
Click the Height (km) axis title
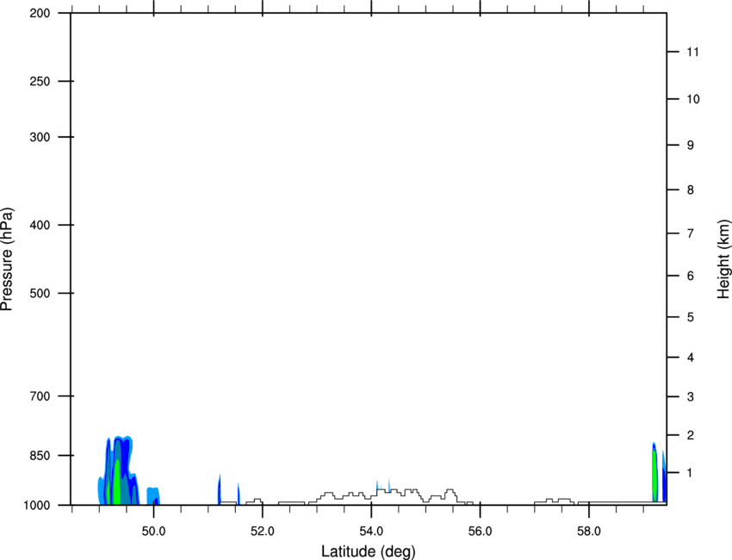point(723,259)
